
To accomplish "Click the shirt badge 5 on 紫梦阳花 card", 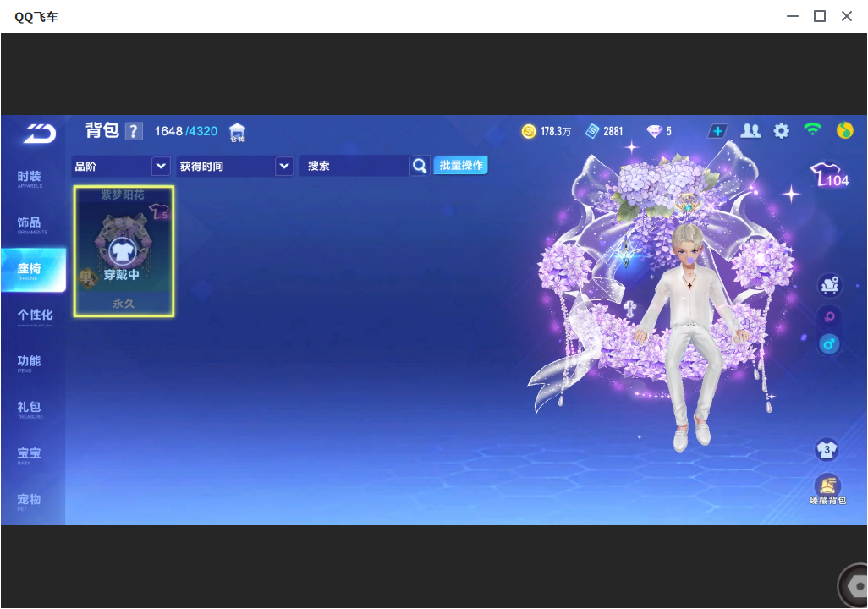I will click(x=159, y=212).
